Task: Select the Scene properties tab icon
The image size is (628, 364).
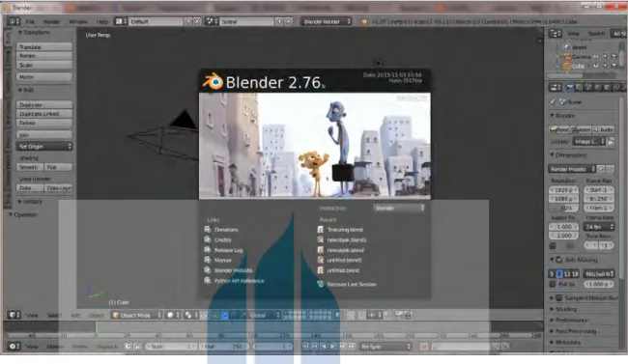Action: coord(588,87)
